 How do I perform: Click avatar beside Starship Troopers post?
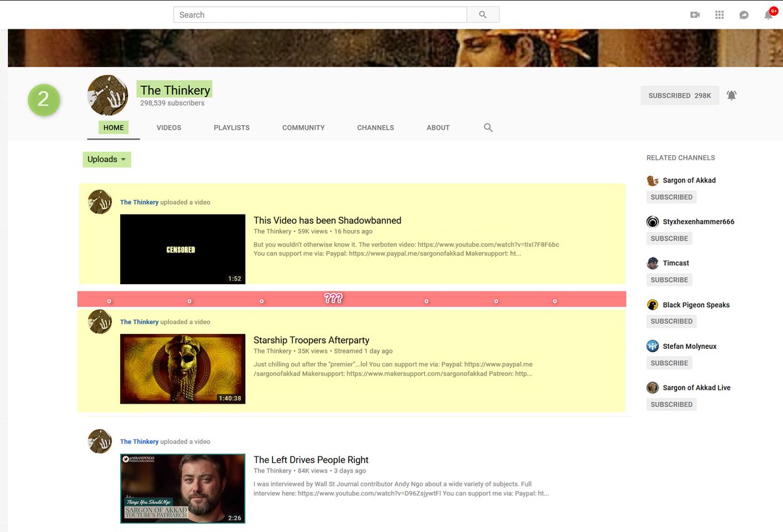[100, 321]
